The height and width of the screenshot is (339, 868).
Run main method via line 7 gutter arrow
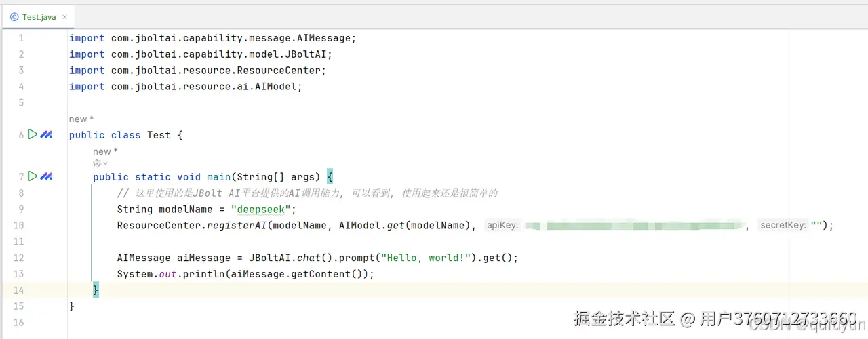pos(32,176)
